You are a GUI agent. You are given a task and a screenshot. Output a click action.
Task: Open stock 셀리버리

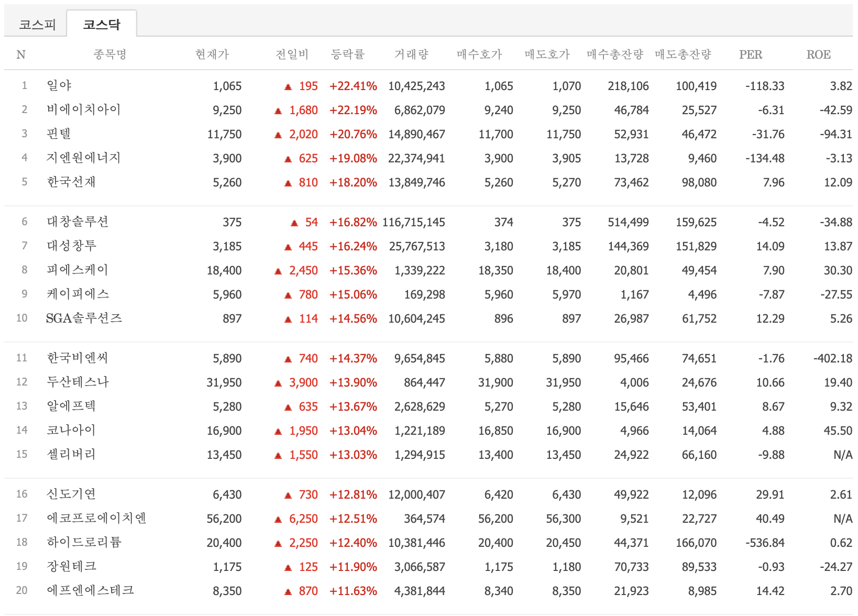[71, 454]
